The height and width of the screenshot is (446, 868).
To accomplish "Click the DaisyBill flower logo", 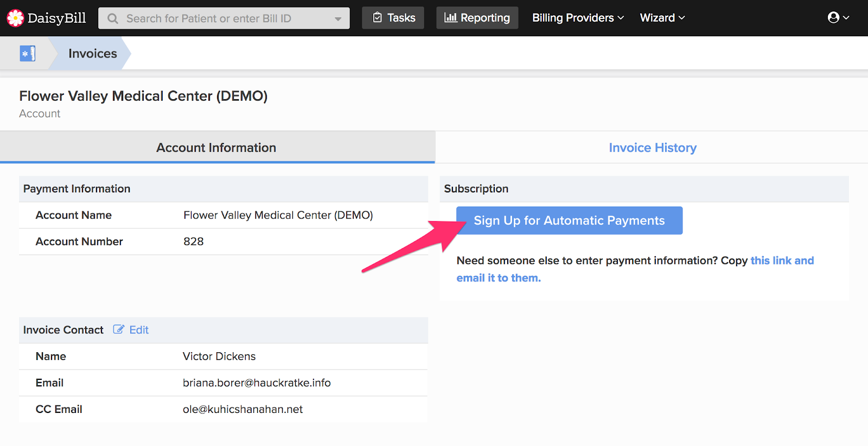I will [x=15, y=18].
